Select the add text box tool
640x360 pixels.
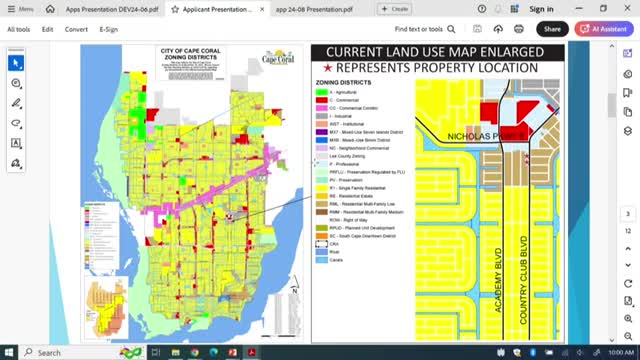pos(16,143)
